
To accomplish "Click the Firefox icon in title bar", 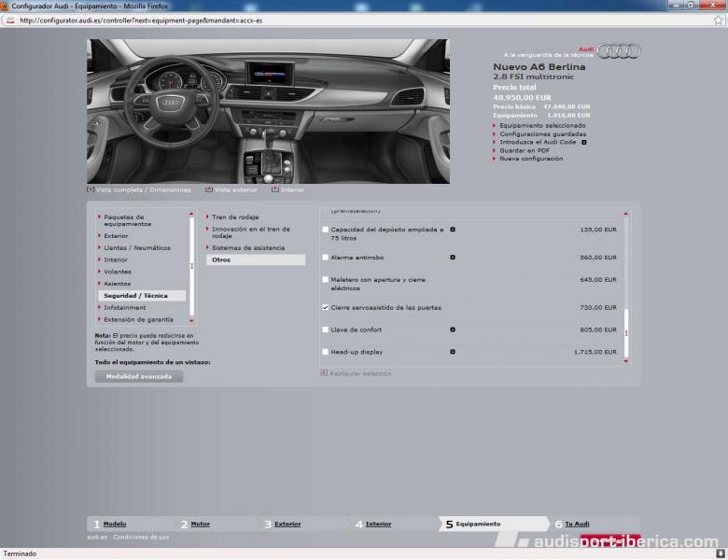I will (5, 6).
